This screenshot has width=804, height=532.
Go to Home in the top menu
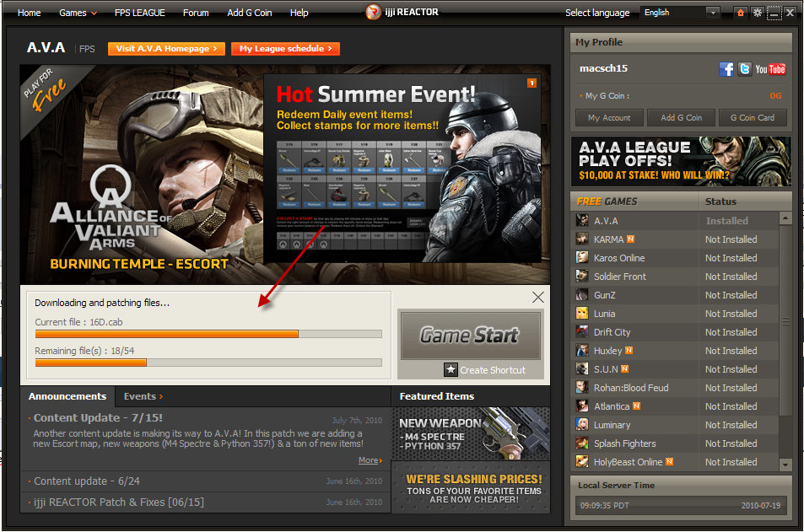pyautogui.click(x=30, y=13)
